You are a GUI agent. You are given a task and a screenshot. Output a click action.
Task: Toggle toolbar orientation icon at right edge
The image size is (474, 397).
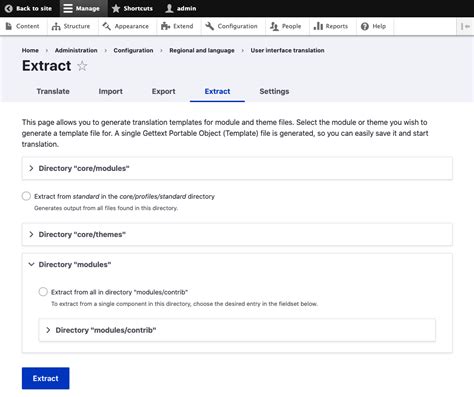pos(465,26)
